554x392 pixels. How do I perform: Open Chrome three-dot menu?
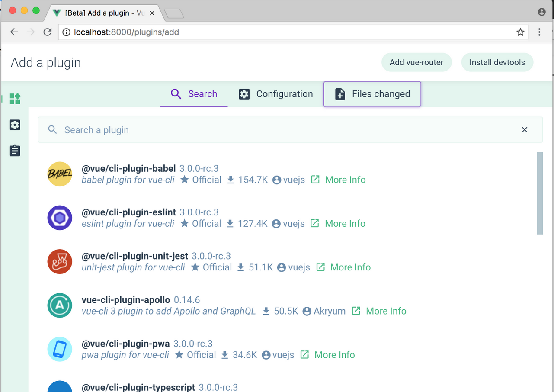tap(539, 32)
